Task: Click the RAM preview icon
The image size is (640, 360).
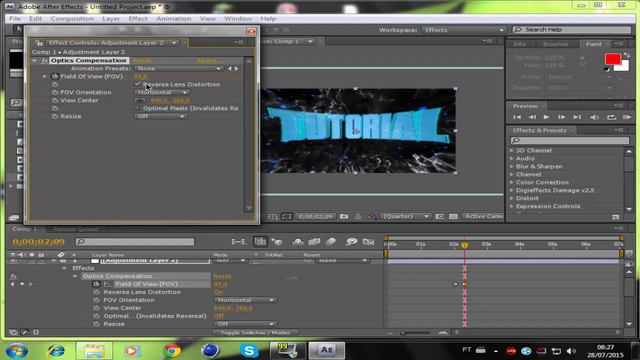Action: 627,117
